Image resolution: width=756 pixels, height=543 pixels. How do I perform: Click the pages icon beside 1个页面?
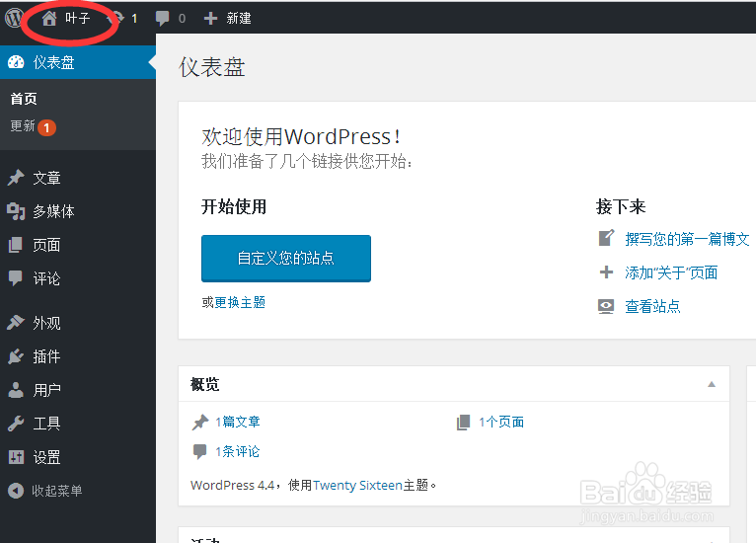[x=463, y=422]
